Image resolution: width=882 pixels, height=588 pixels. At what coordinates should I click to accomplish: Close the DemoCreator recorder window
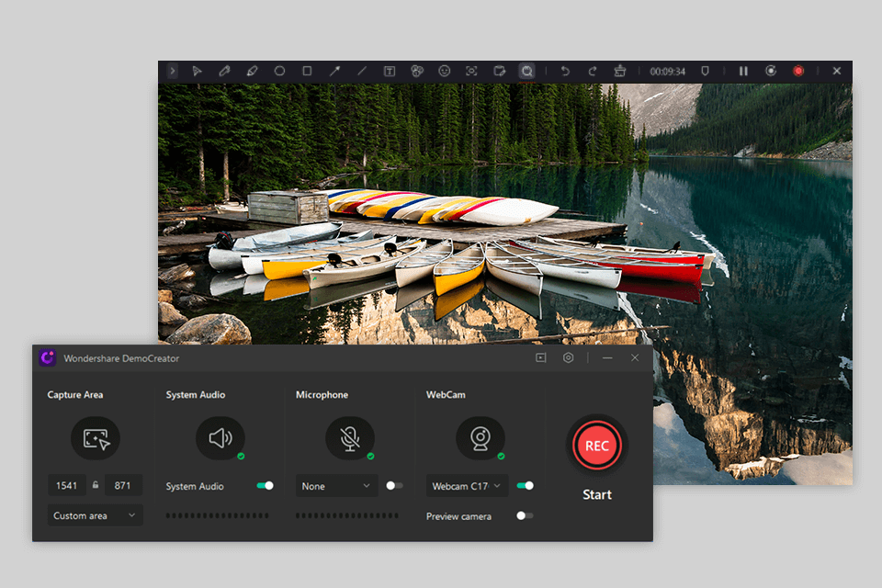pos(635,358)
